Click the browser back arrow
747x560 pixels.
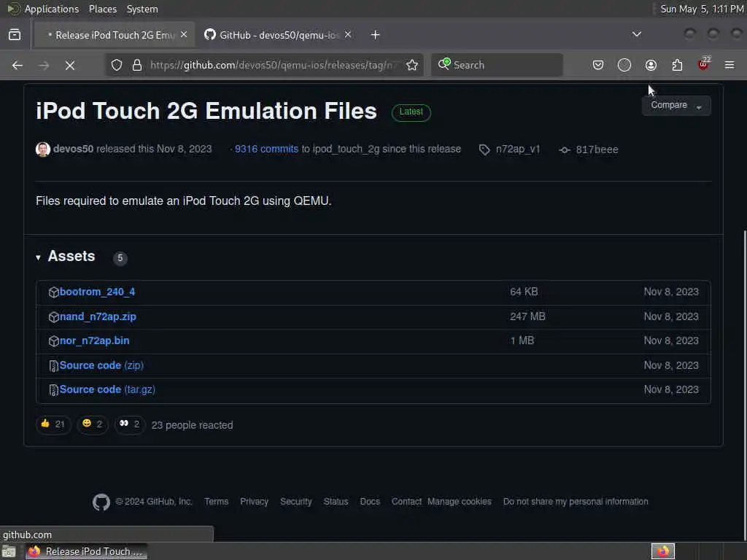point(18,65)
